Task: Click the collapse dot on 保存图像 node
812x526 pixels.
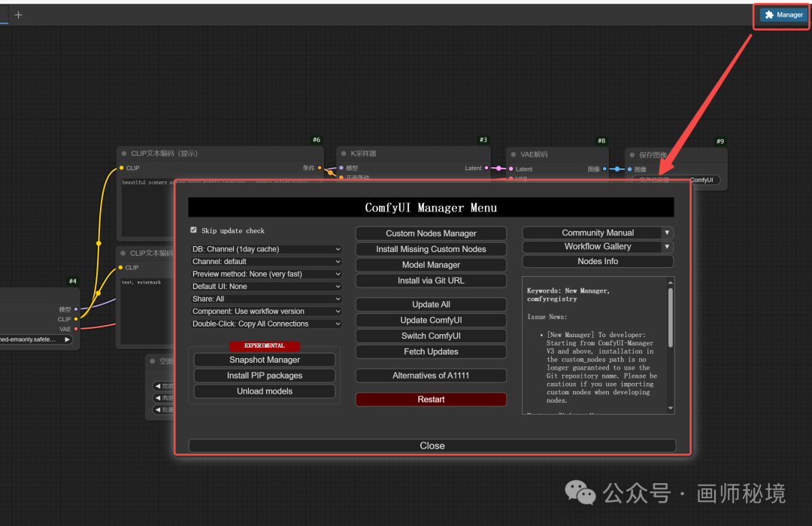Action: pos(632,155)
